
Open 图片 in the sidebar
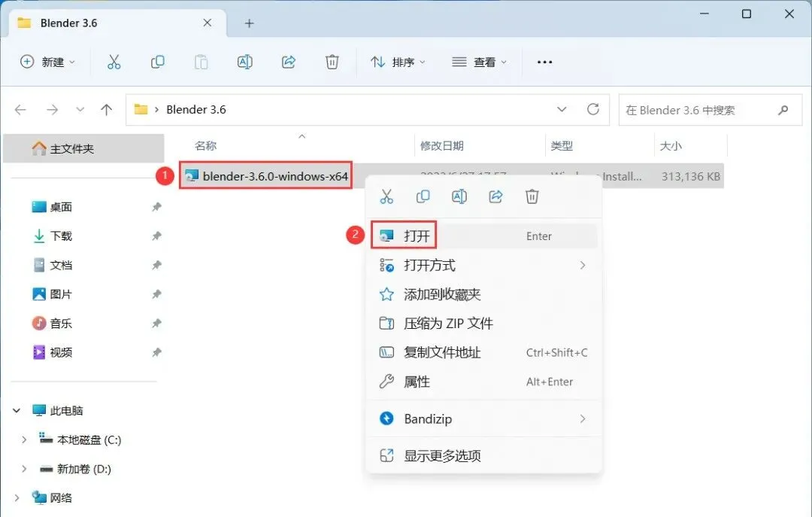61,294
